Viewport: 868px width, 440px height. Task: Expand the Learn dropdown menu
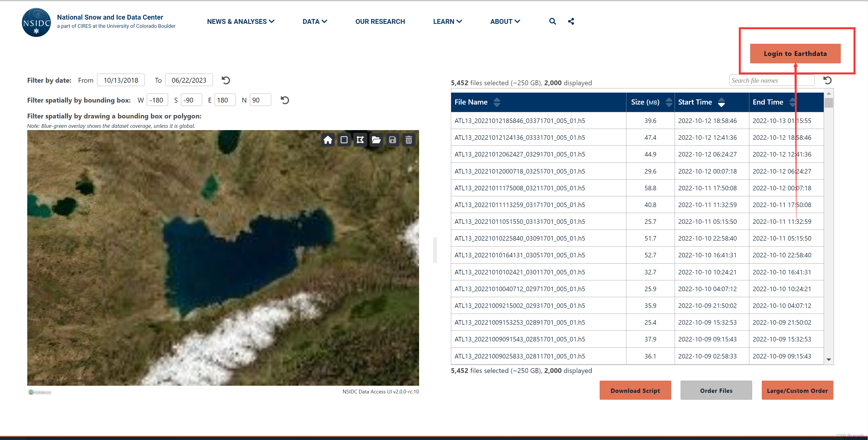tap(447, 22)
